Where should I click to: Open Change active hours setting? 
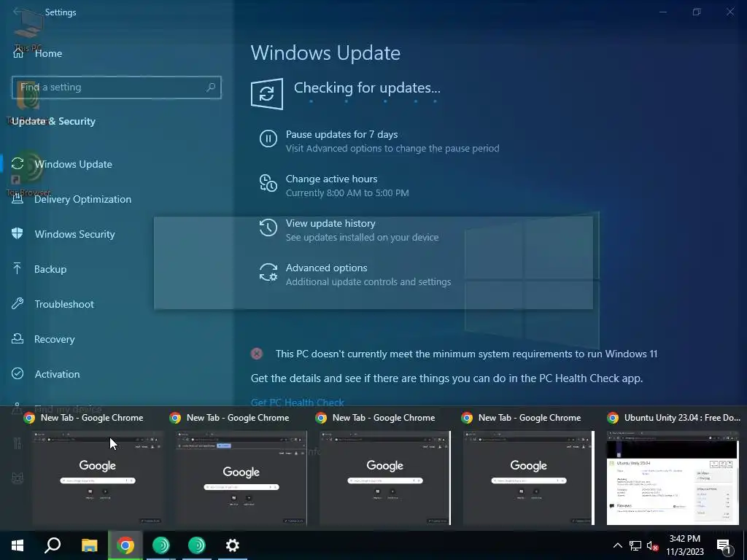(x=332, y=179)
